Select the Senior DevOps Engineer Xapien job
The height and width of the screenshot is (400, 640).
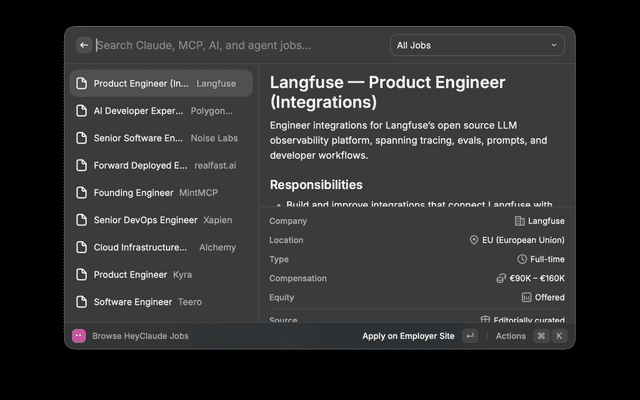(x=161, y=220)
